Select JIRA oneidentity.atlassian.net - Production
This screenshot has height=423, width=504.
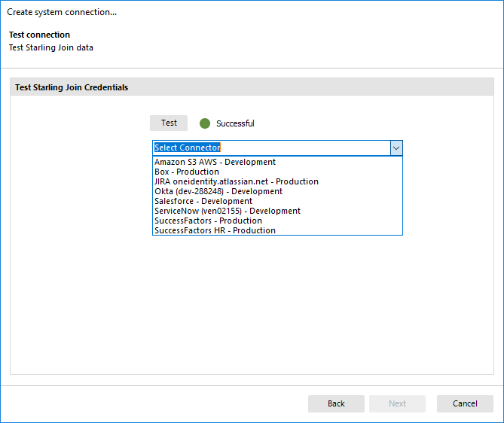(x=236, y=181)
